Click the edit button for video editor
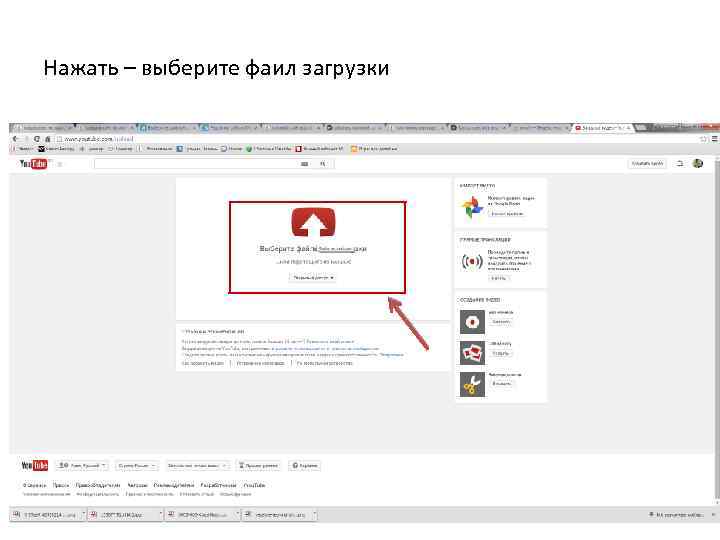Viewport: 720px width, 540px height. coord(501,383)
